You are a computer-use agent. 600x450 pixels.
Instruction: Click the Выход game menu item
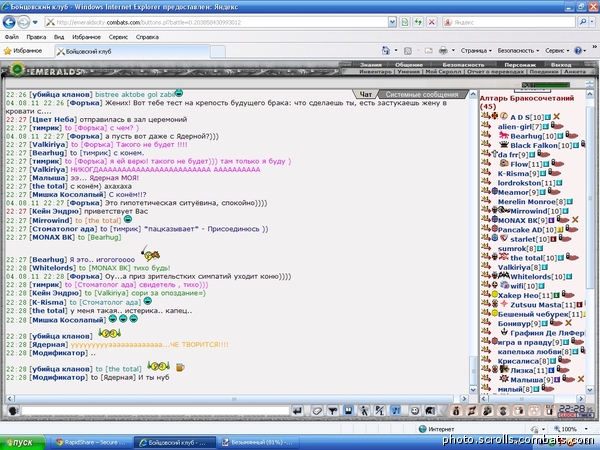coord(561,65)
